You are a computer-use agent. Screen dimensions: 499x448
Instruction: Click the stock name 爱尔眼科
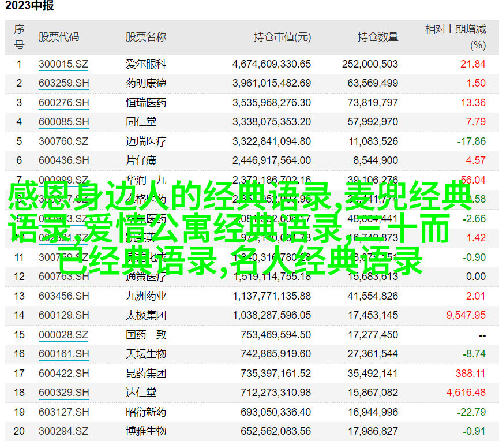[146, 64]
